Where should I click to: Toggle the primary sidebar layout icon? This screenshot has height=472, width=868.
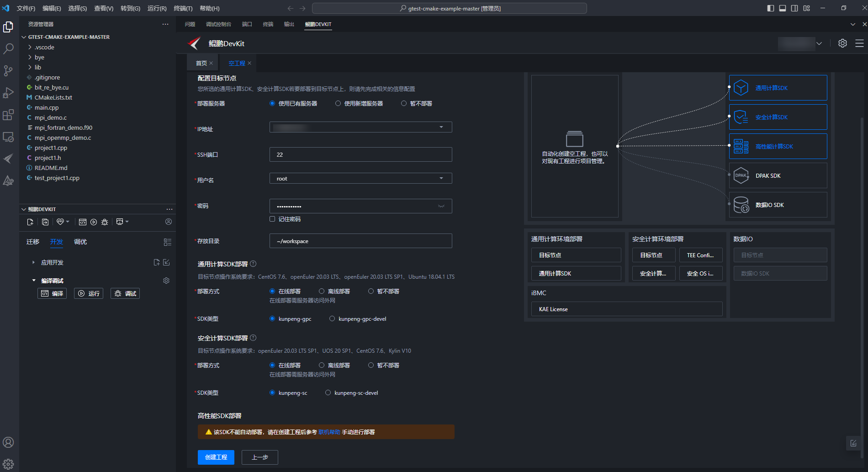(771, 8)
